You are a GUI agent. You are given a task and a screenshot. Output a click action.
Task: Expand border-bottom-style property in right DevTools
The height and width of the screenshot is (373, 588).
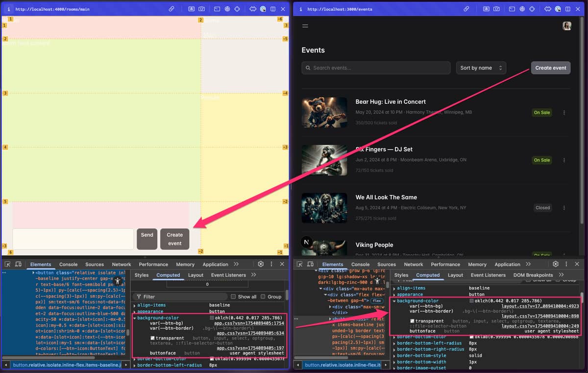(x=394, y=356)
